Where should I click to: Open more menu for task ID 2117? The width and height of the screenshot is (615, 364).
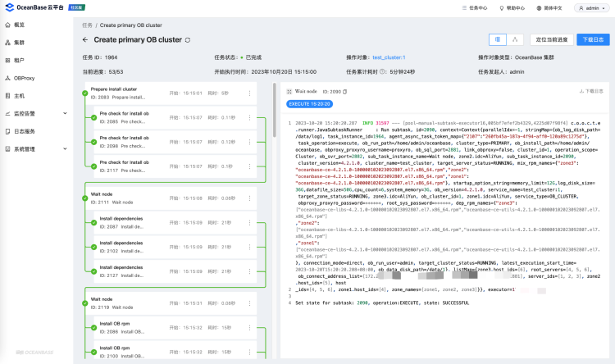249,166
